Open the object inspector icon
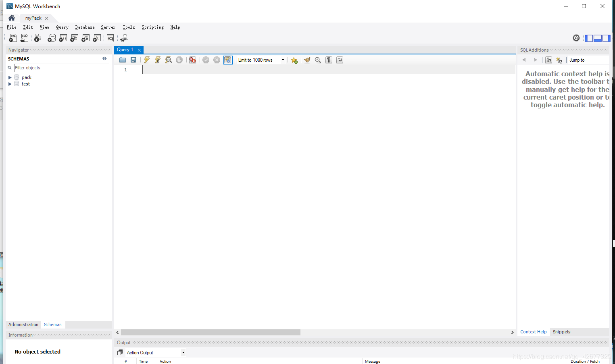This screenshot has width=615, height=364. pyautogui.click(x=38, y=38)
